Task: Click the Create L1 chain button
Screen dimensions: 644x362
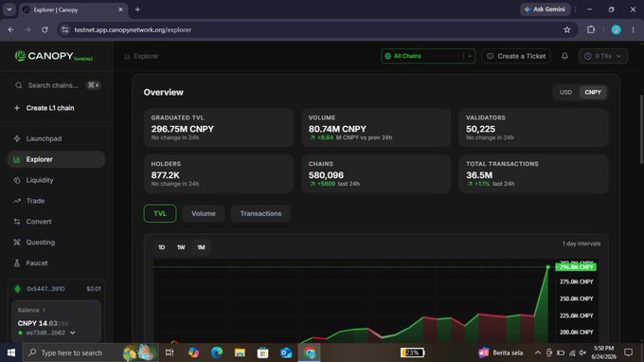Action: click(x=50, y=108)
